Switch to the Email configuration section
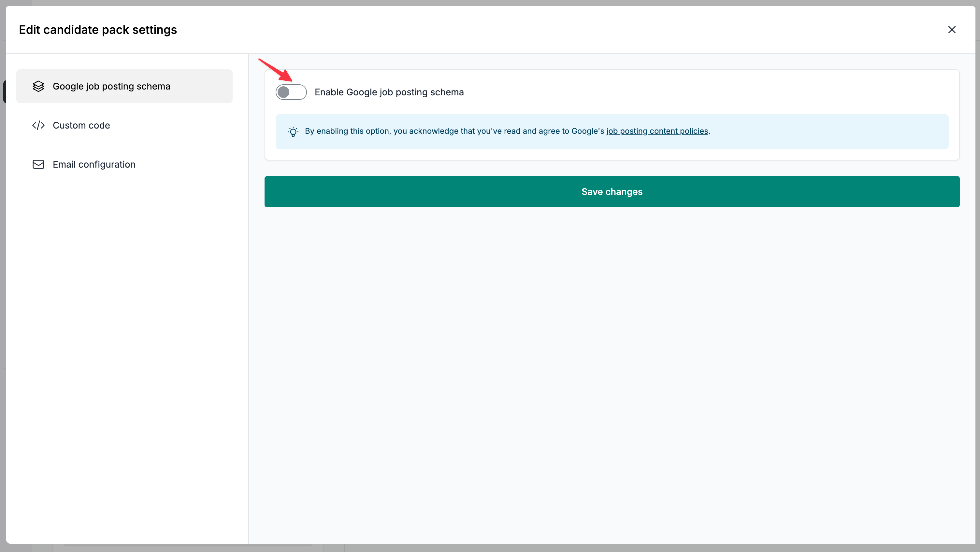The image size is (980, 552). [x=94, y=164]
